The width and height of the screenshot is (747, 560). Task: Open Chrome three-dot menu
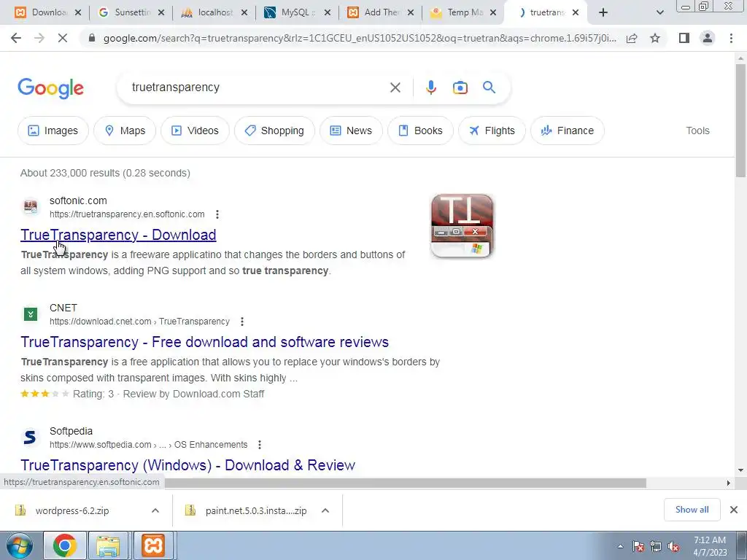731,38
